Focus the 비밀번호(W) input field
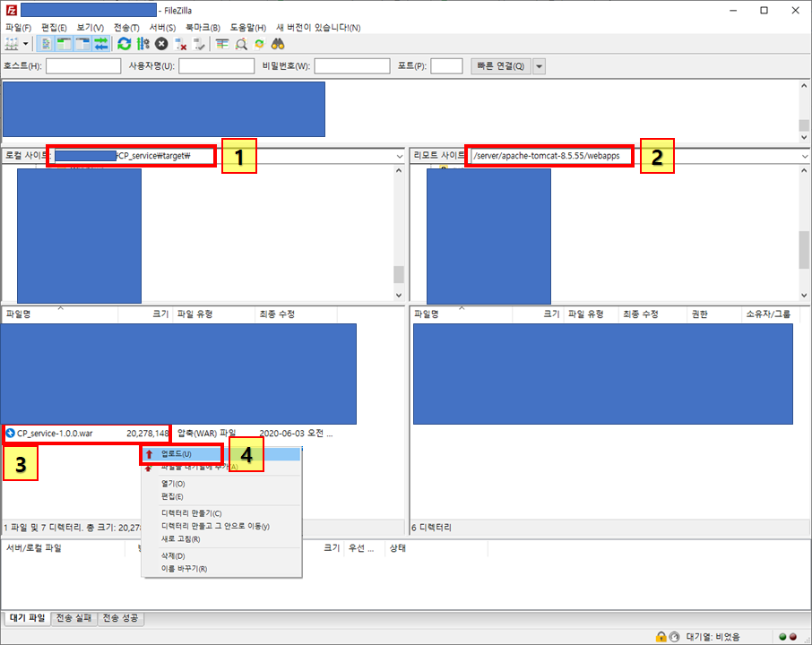Viewport: 812px width, 645px height. point(352,66)
